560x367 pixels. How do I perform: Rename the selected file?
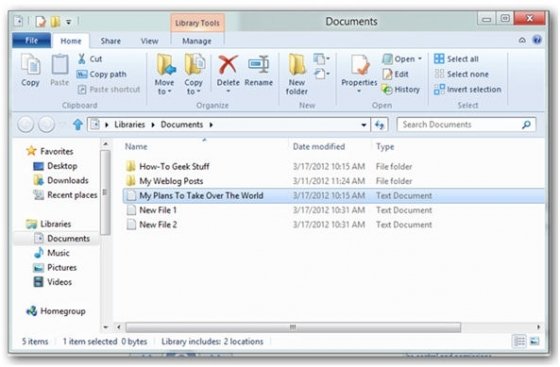[x=259, y=71]
